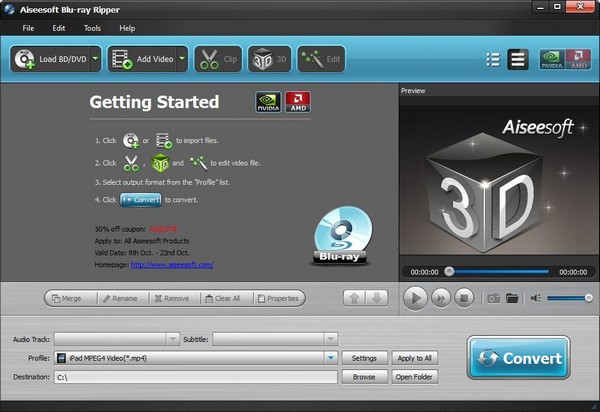Open the Audio Track dropdown
600x412 pixels.
click(173, 339)
